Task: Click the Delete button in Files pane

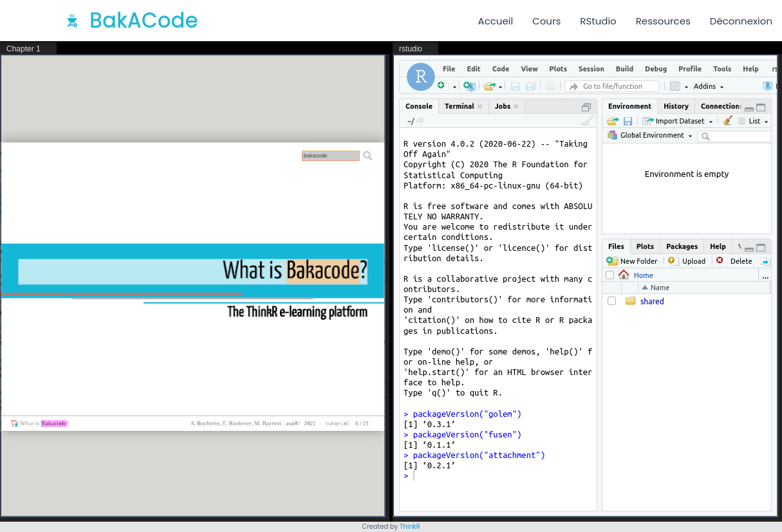Action: tap(734, 261)
